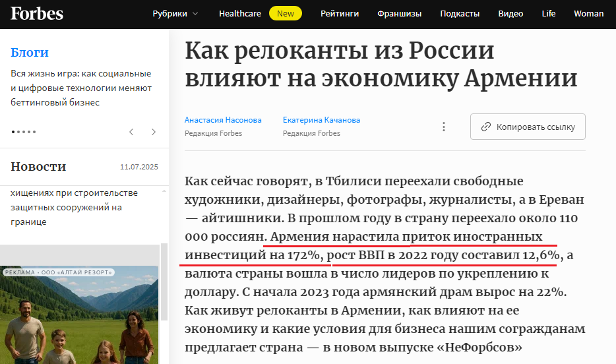Select the first blog carousel dot
Viewport: 616px width, 364px height.
coord(13,132)
